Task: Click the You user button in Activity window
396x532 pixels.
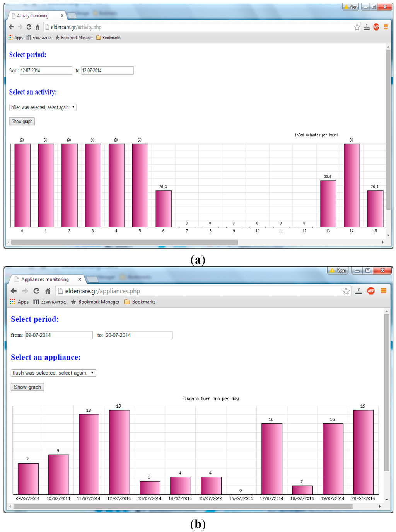Action: tap(351, 7)
